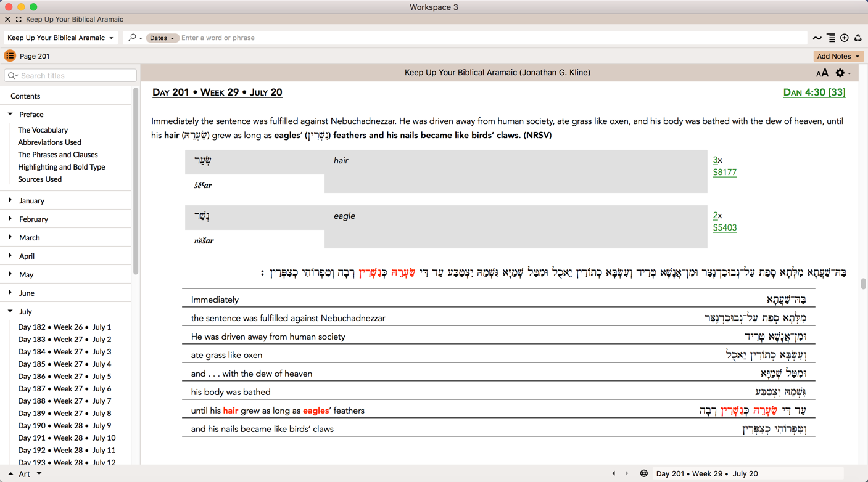Select the Contents heading
The width and height of the screenshot is (868, 482).
click(25, 96)
